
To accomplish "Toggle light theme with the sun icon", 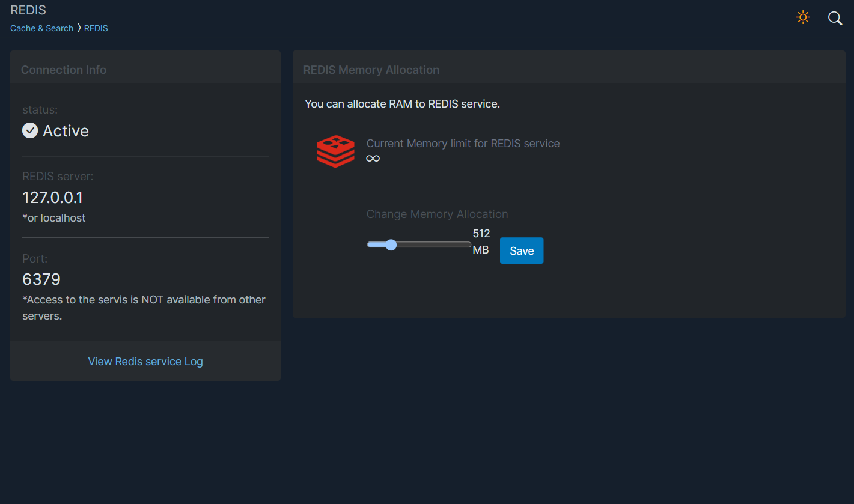I will tap(802, 17).
